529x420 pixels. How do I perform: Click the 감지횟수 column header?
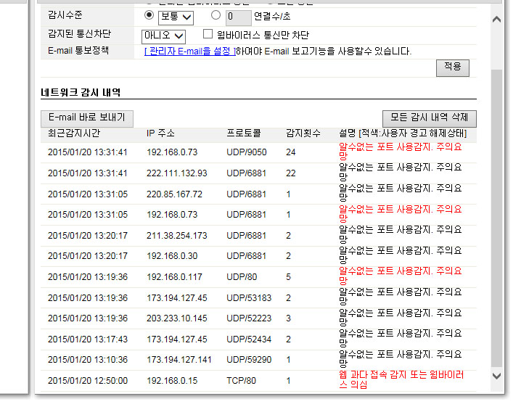[x=303, y=133]
